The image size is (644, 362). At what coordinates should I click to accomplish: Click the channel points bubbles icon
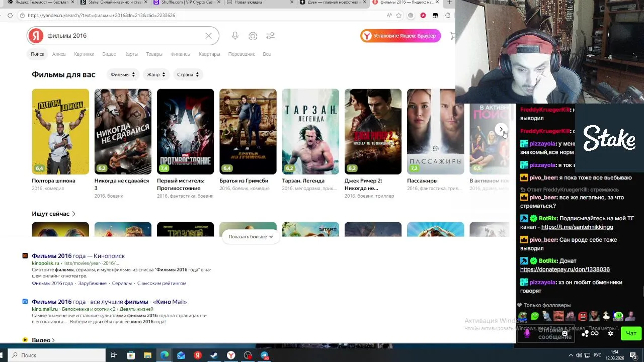(x=585, y=333)
